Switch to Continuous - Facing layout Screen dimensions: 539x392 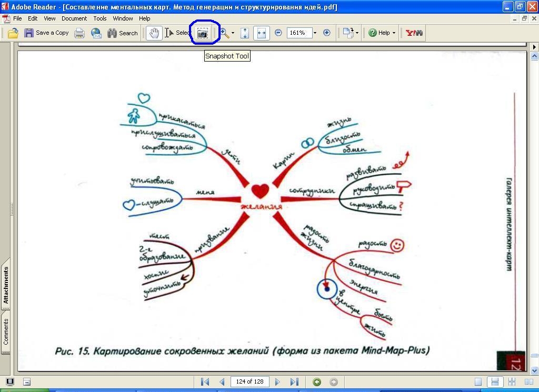click(x=512, y=382)
